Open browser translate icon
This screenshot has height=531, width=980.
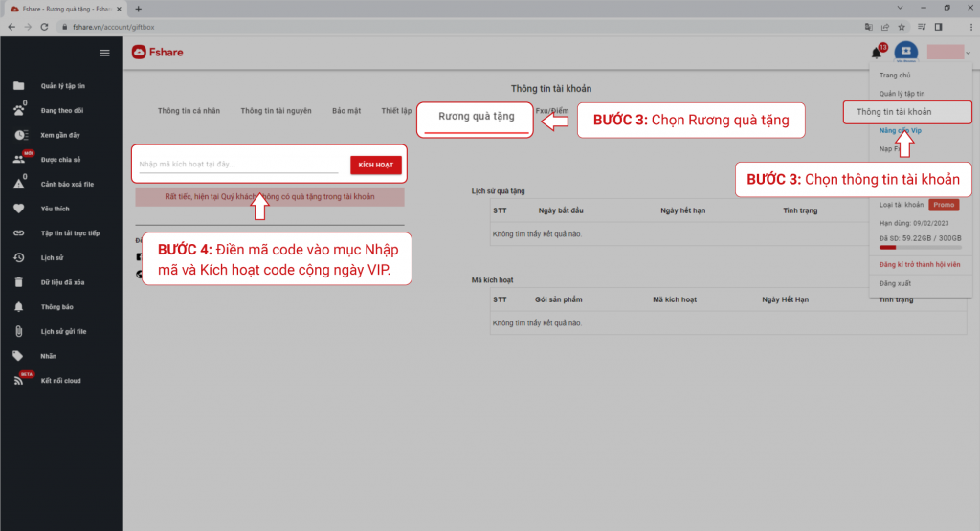pos(868,27)
